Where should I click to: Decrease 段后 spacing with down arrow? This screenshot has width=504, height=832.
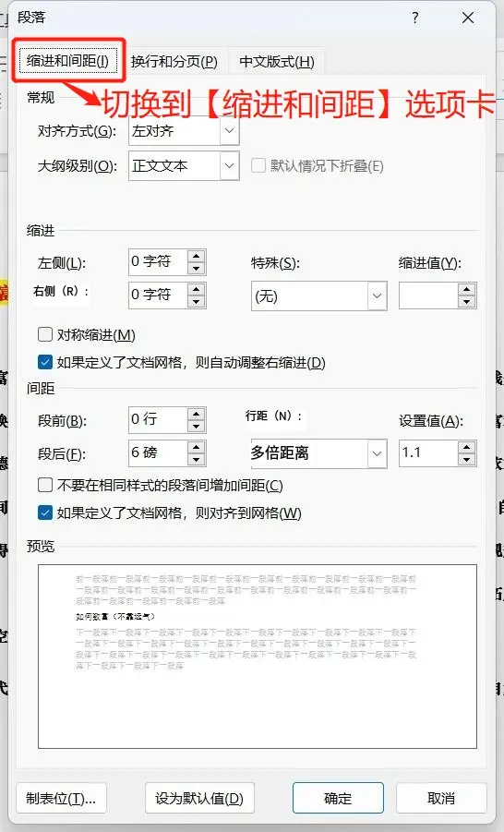197,459
